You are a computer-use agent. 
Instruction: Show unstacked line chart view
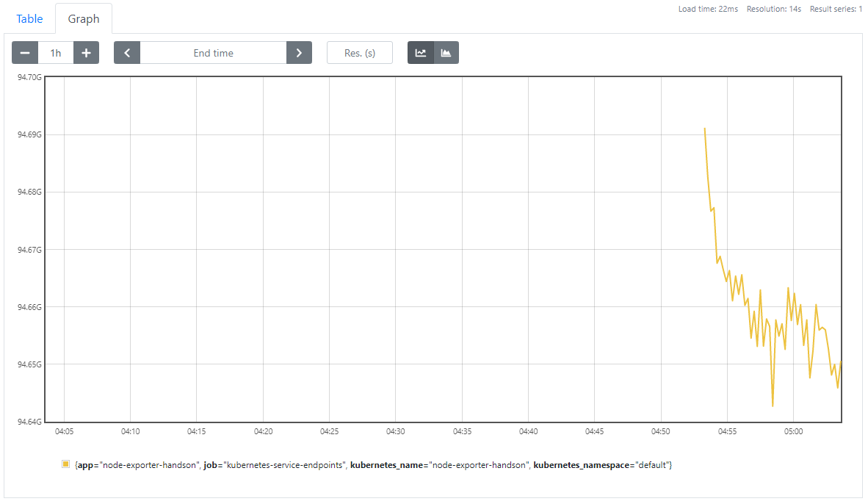(x=421, y=53)
